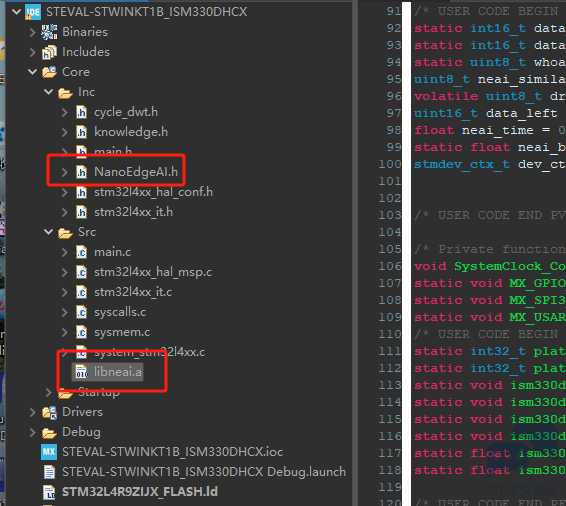Click line number 100 in the editor gutter
This screenshot has height=506, width=566.
[x=389, y=165]
